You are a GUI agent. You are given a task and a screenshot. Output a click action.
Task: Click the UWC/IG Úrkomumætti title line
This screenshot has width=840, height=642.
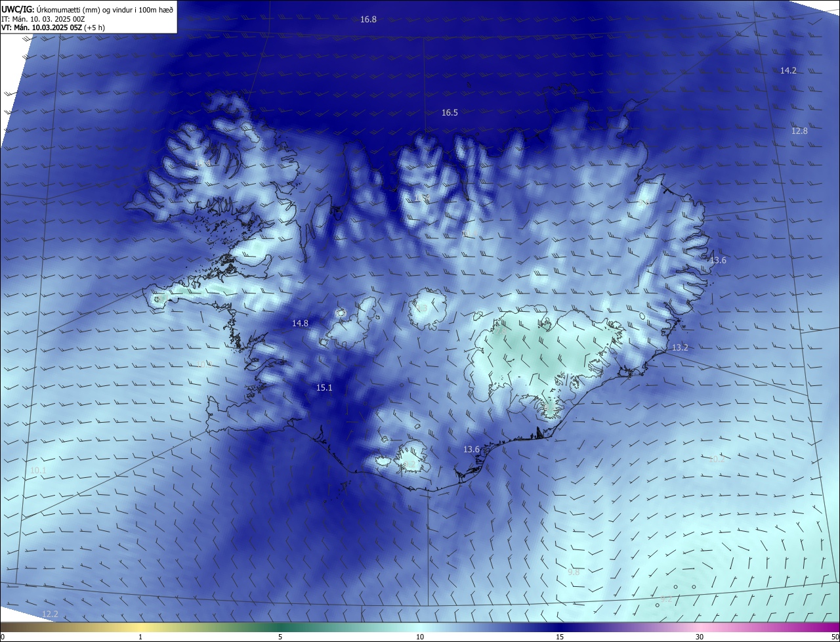87,10
